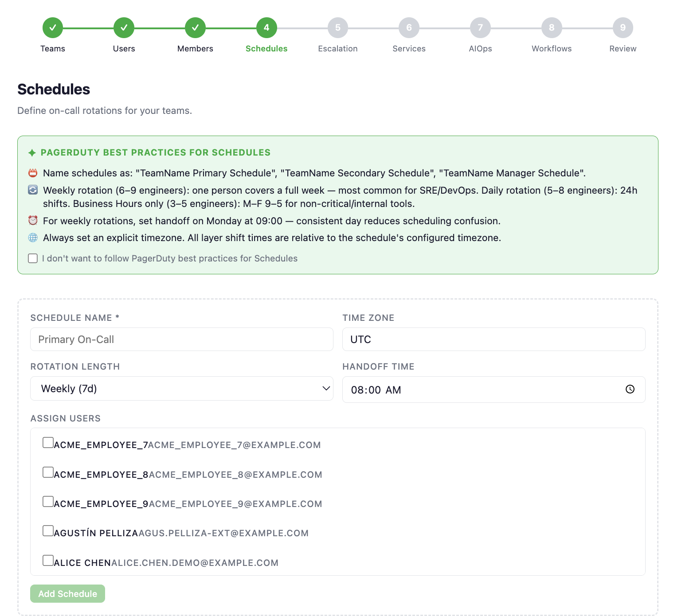Viewport: 674px width, 616px height.
Task: Tick Alice Chen checkbox
Action: click(48, 560)
